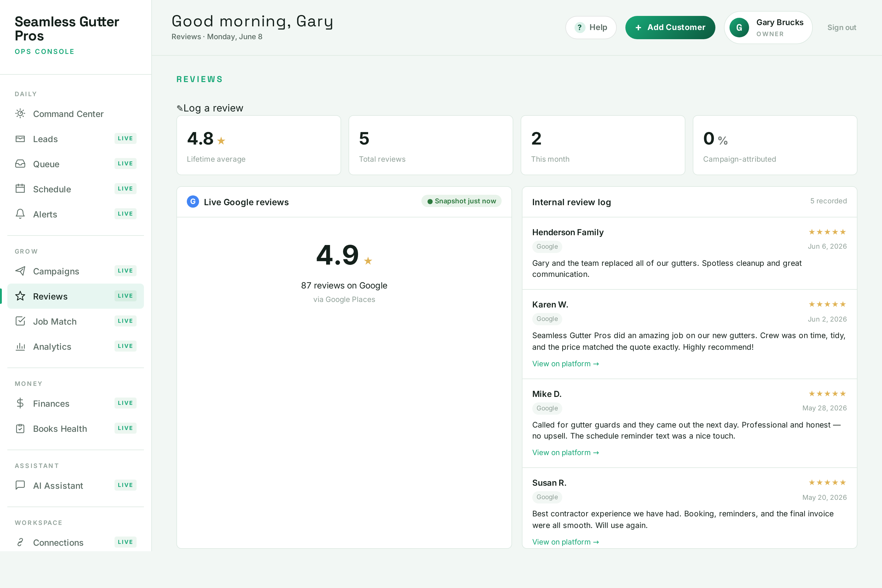Screen dimensions: 882x588
Task: Click '5 recorded' in Internal review log
Action: point(828,201)
